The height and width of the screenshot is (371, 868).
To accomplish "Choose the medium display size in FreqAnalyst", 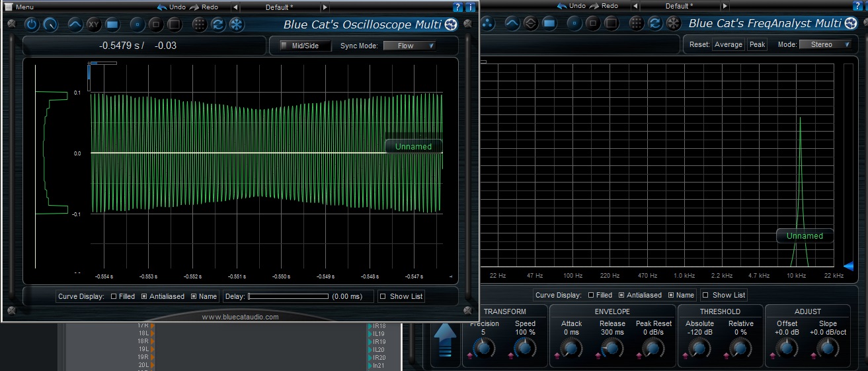I will point(593,24).
